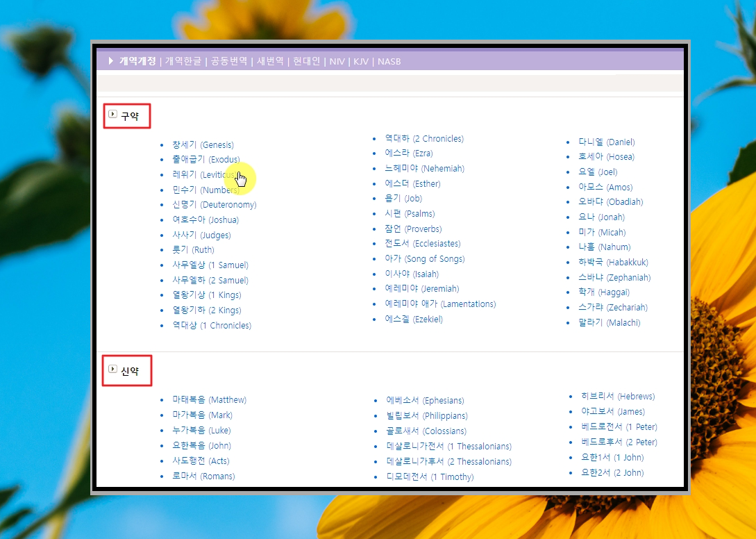Open 누가복음 (Luke)
The width and height of the screenshot is (756, 539).
pyautogui.click(x=201, y=430)
